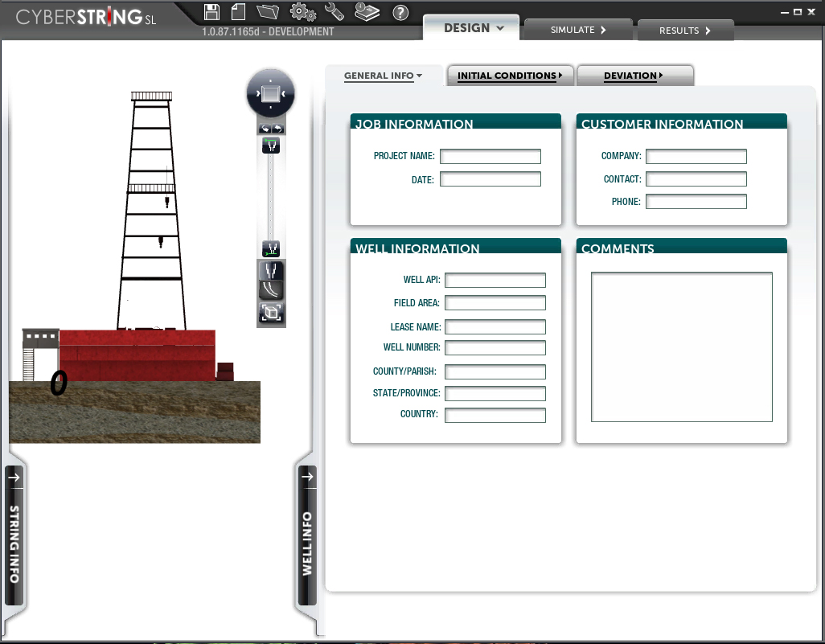Click the wrench tools icon
825x644 pixels.
click(x=335, y=11)
